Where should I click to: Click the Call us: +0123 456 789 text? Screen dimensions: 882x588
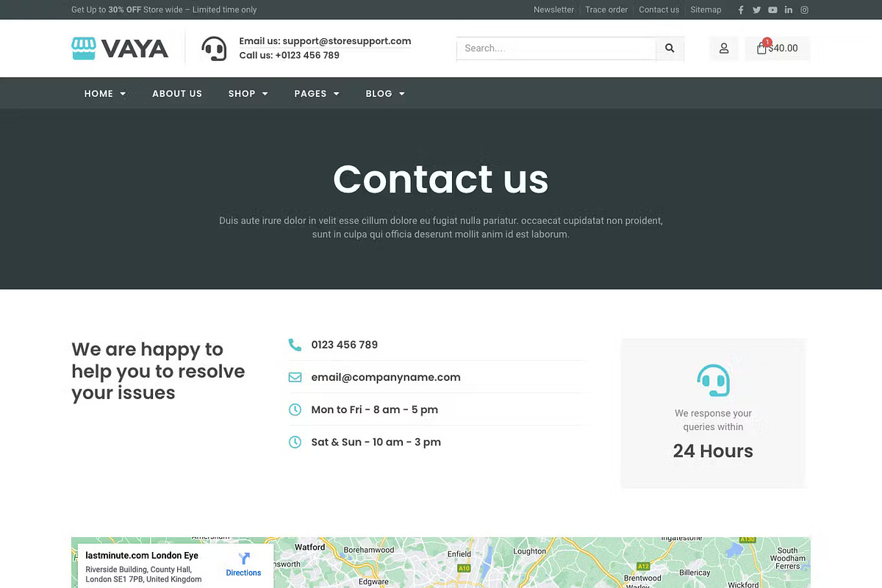tap(290, 55)
